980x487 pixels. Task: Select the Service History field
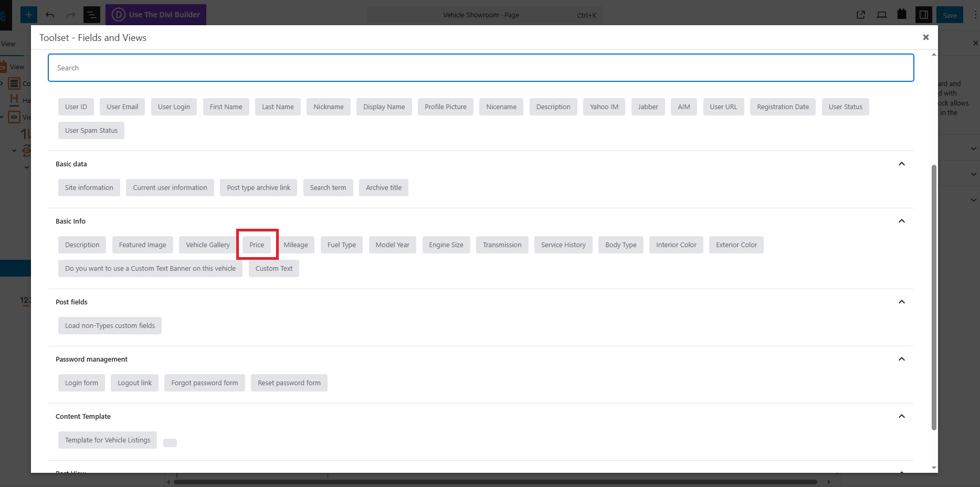click(x=563, y=245)
